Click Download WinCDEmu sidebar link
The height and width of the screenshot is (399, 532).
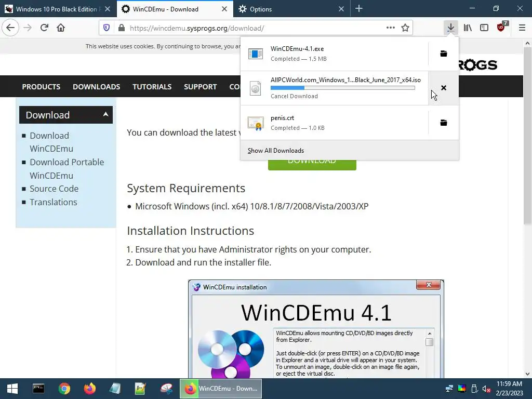(x=51, y=142)
